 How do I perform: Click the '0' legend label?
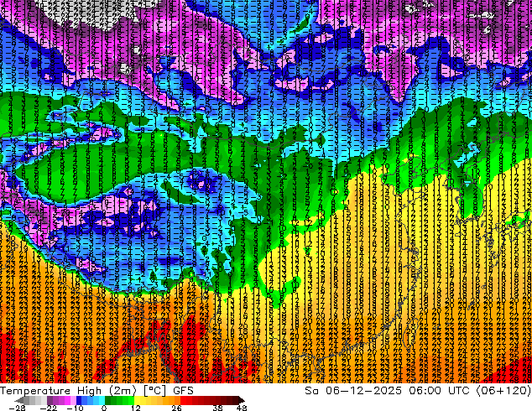point(104,408)
